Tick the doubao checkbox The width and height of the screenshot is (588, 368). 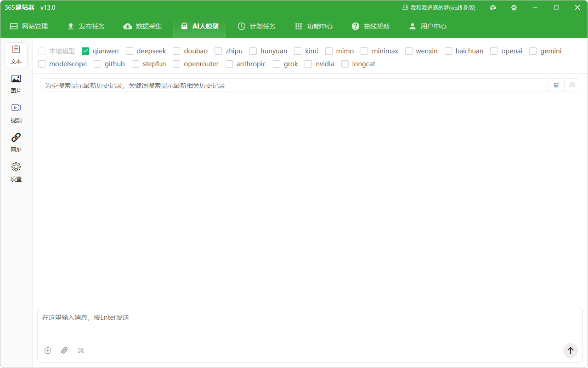[x=176, y=51]
